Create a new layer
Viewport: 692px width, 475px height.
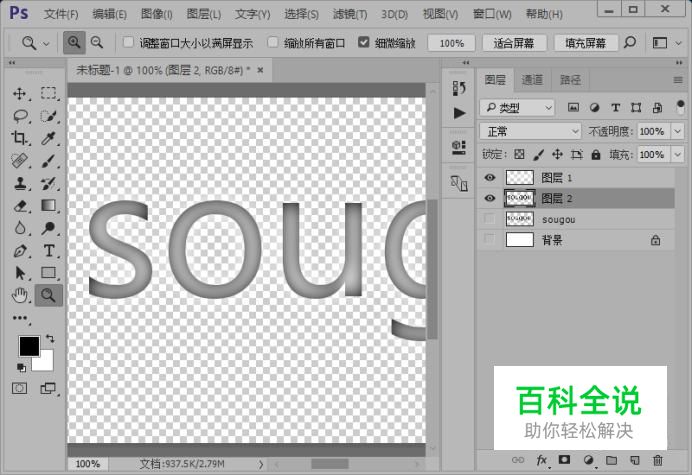click(635, 460)
